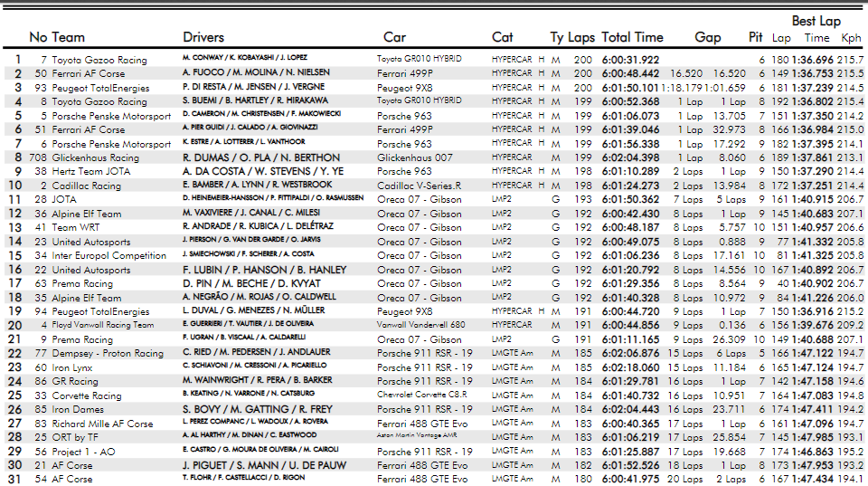Click the Team column header
The width and height of the screenshot is (868, 486).
68,37
